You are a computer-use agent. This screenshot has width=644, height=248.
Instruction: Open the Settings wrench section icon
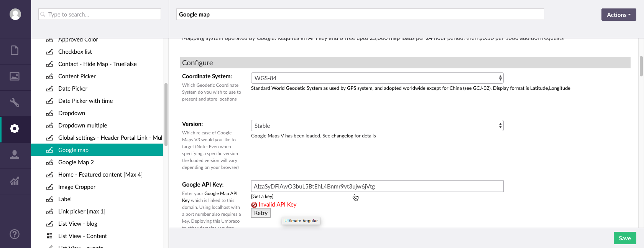[x=15, y=103]
